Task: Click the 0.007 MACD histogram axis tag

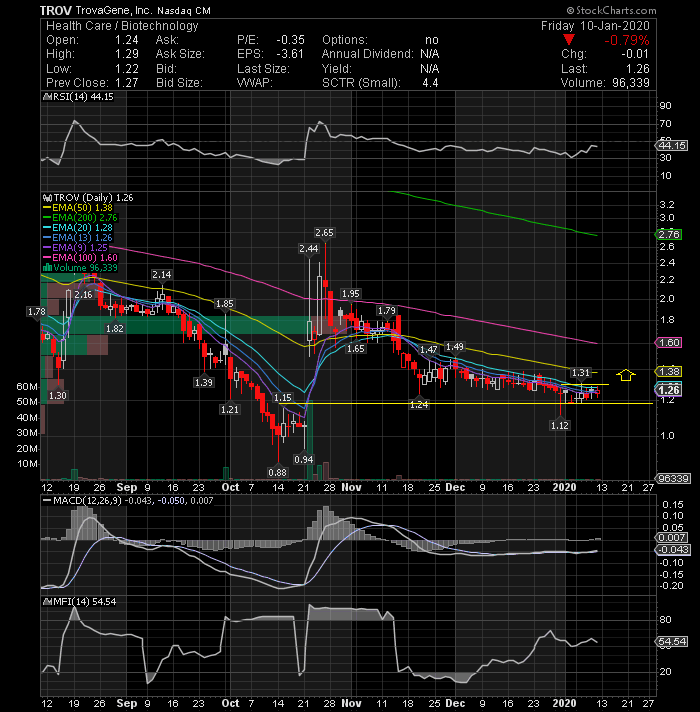Action: point(671,538)
